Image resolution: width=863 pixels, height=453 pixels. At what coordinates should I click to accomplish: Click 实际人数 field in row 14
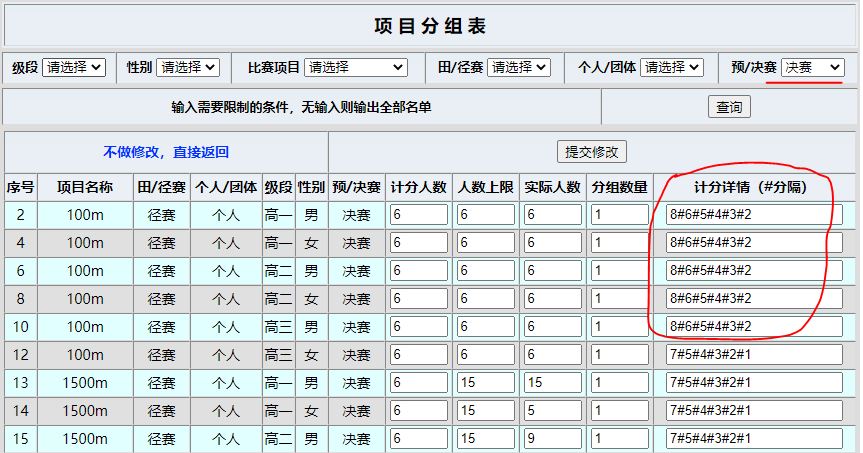coord(553,411)
